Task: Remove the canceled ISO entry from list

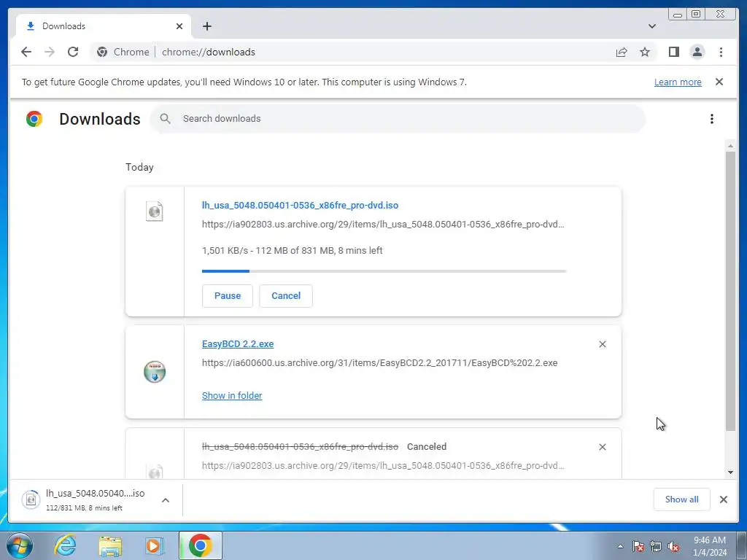Action: point(602,447)
